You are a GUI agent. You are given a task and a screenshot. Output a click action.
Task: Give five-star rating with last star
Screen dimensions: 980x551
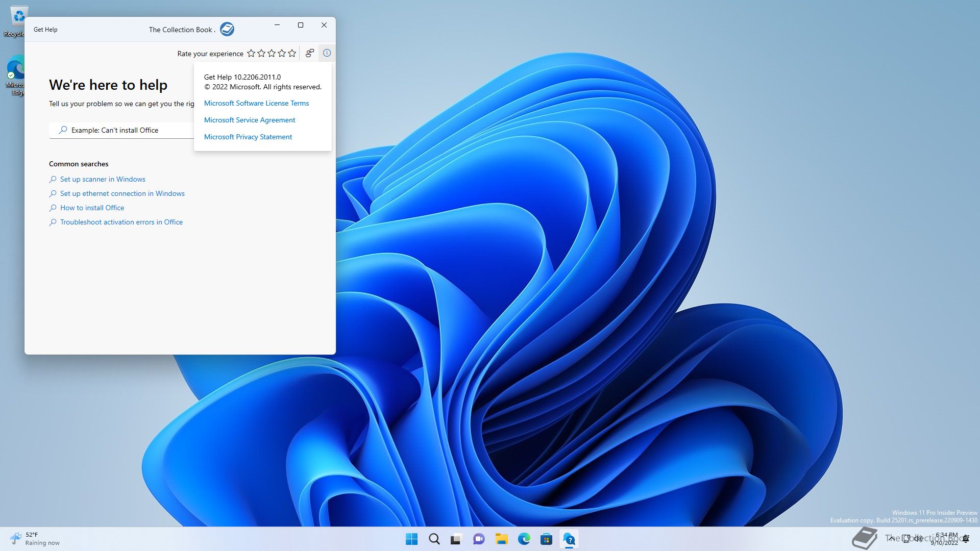coord(292,53)
